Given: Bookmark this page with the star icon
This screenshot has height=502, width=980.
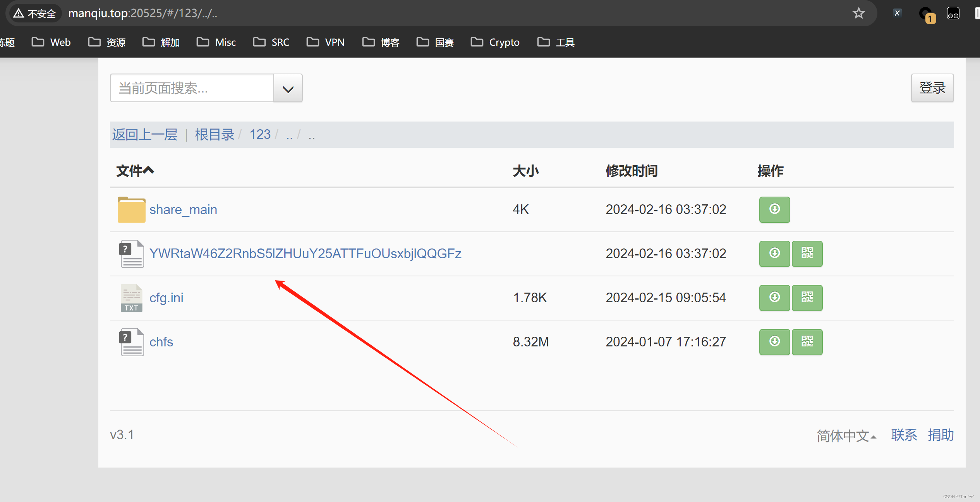Looking at the screenshot, I should coord(858,13).
